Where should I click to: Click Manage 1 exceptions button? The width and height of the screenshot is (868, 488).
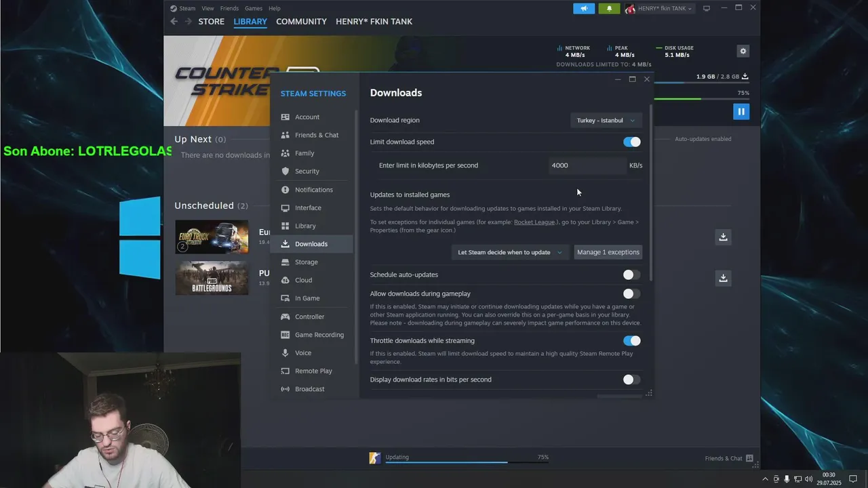click(608, 252)
